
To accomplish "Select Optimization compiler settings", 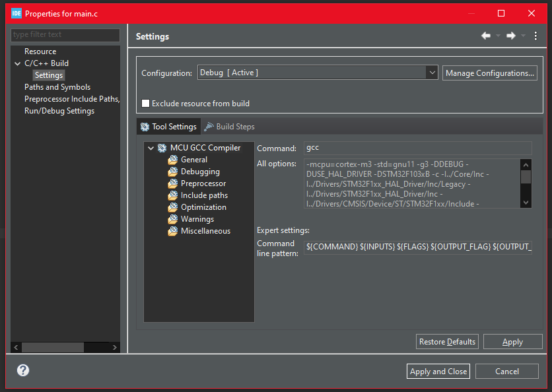I will click(x=203, y=207).
